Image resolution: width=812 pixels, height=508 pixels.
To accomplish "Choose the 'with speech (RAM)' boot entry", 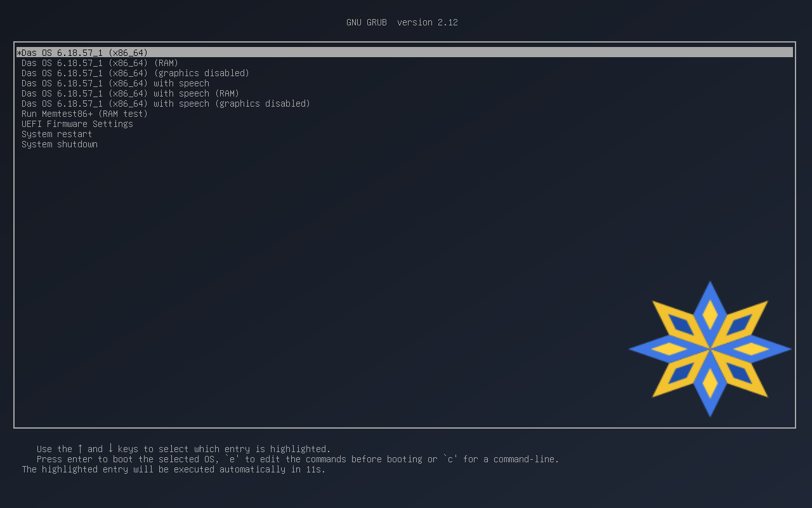I will [130, 93].
